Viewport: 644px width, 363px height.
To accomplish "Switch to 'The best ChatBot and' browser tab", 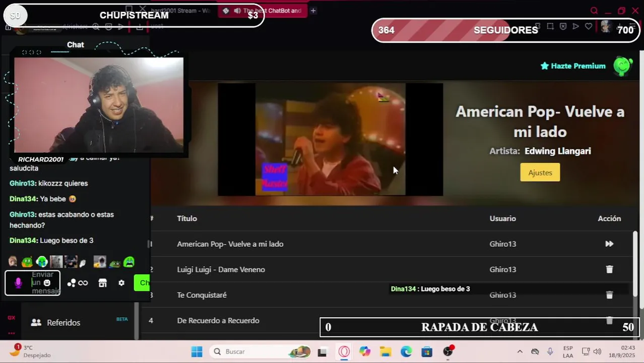I will [262, 11].
